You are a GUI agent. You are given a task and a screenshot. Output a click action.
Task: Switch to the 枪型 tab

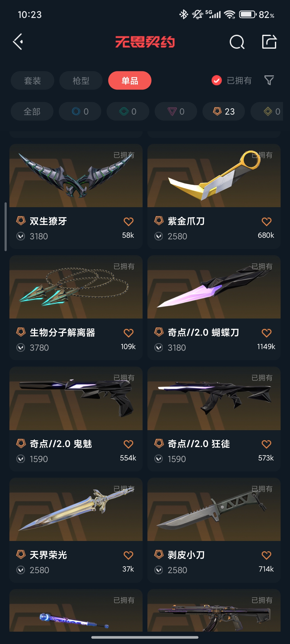click(x=81, y=80)
